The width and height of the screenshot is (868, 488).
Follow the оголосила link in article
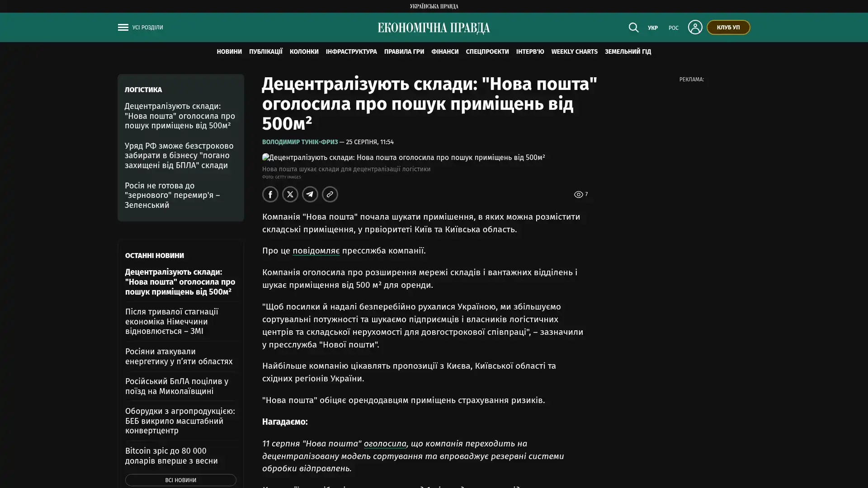[x=385, y=444]
